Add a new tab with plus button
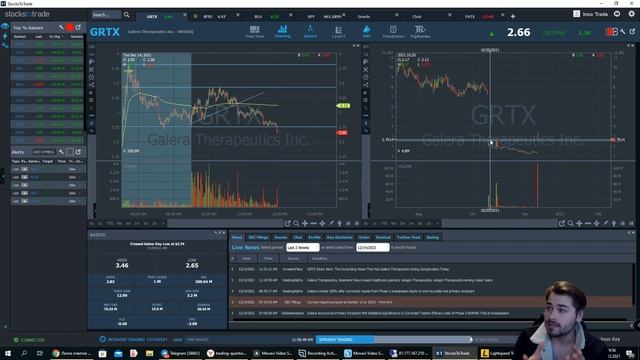The height and width of the screenshot is (360, 640). point(513,16)
